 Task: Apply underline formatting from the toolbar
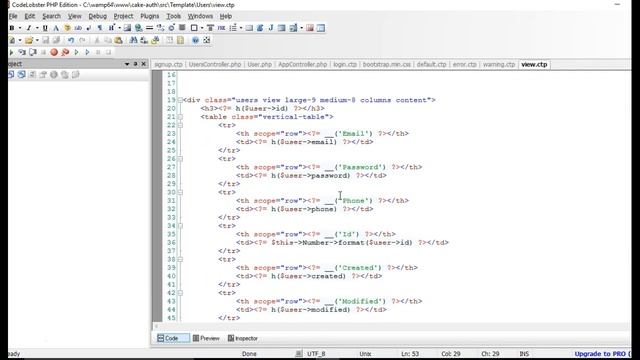tap(45, 28)
